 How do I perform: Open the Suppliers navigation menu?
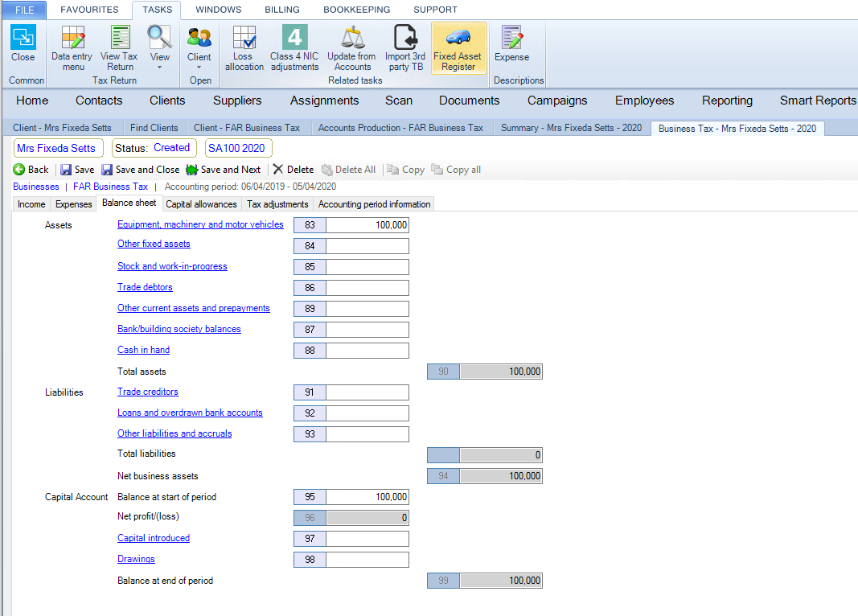pyautogui.click(x=237, y=101)
